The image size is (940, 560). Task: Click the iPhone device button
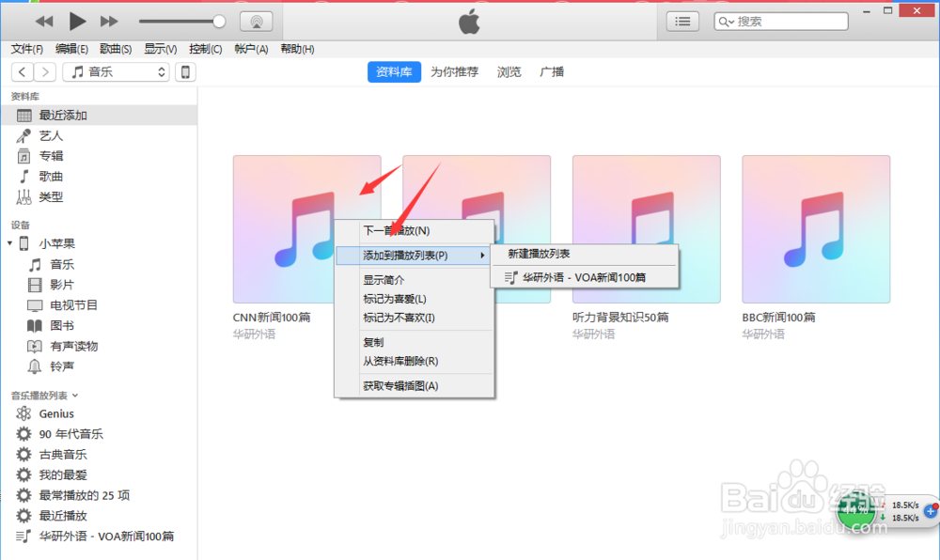tap(185, 71)
